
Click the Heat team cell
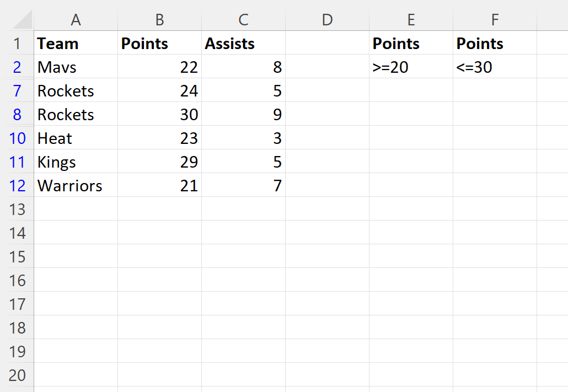coord(76,138)
